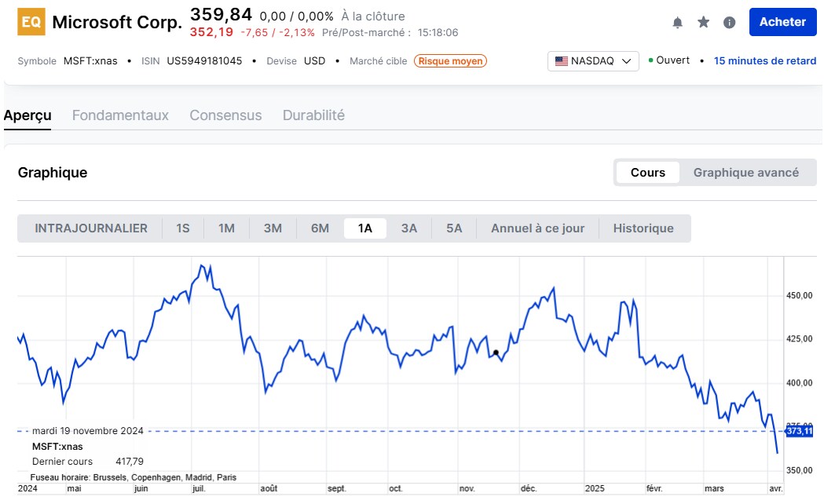The height and width of the screenshot is (504, 824).
Task: Click the 373,11 price label on axis
Action: (799, 431)
